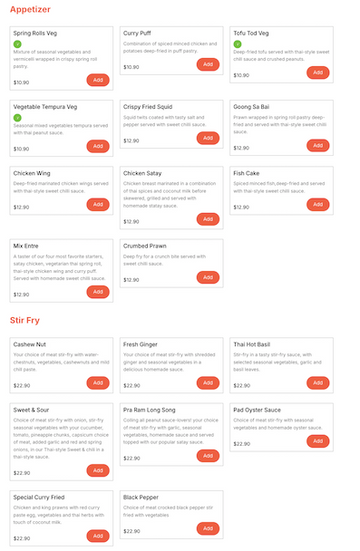Image resolution: width=360 pixels, height=551 pixels.
Task: Click the veg icon under Vegetable Tempura Veg
Action: (17, 118)
